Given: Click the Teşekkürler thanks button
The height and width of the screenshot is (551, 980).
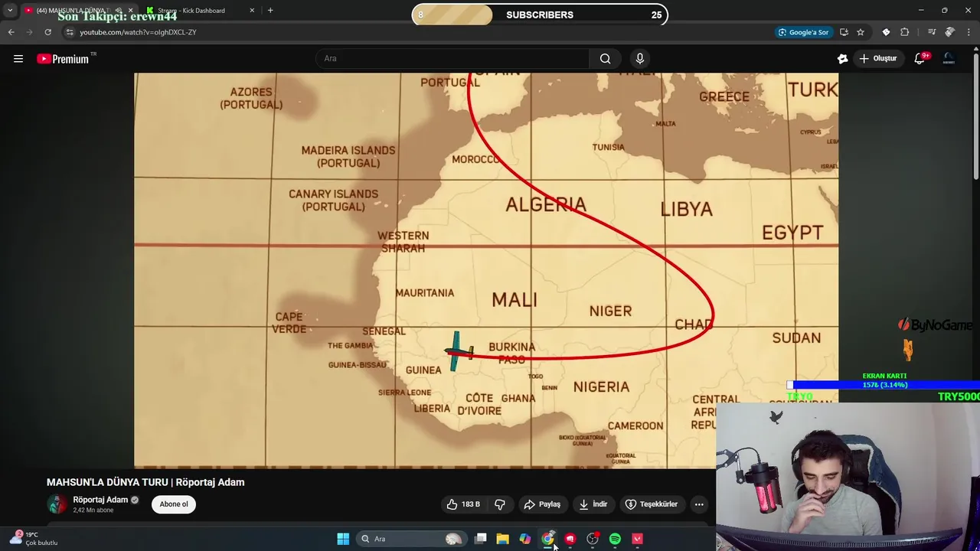Looking at the screenshot, I should (x=652, y=504).
